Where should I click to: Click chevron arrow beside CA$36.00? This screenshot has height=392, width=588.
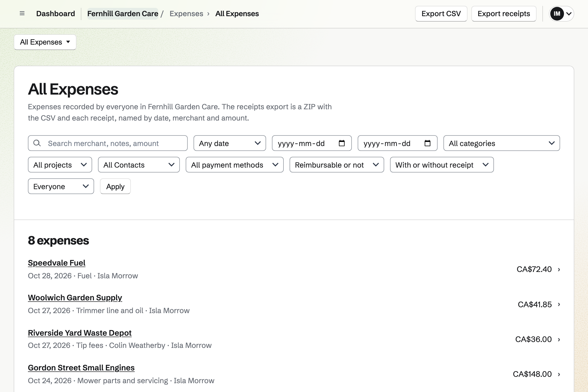[x=559, y=339]
